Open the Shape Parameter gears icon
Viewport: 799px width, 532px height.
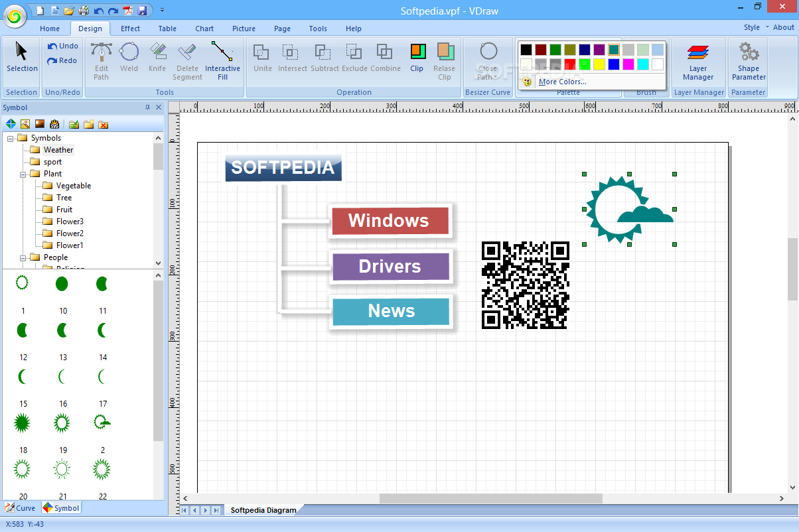pyautogui.click(x=749, y=61)
